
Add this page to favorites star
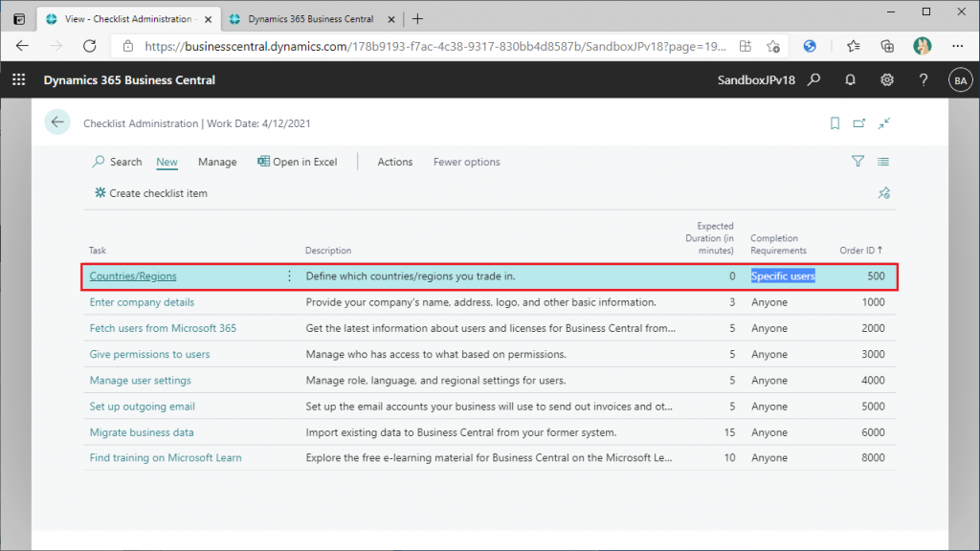click(773, 46)
